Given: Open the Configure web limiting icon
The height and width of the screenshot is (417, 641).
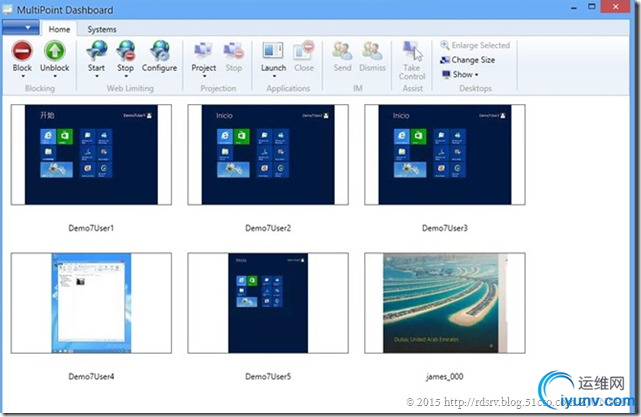Looking at the screenshot, I should click(x=160, y=51).
